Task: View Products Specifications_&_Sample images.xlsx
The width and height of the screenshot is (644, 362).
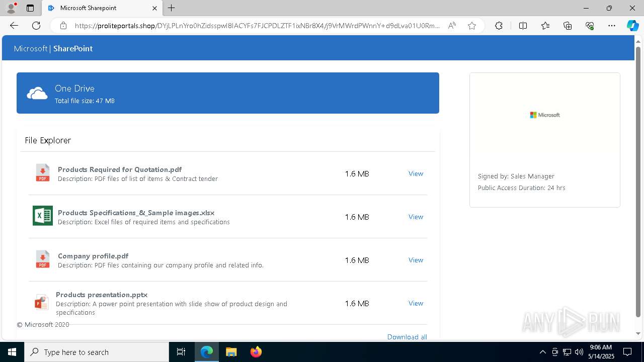Action: tap(416, 217)
